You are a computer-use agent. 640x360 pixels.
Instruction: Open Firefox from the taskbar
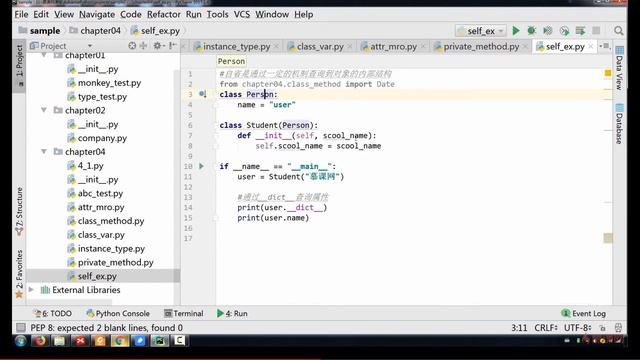pyautogui.click(x=40, y=340)
